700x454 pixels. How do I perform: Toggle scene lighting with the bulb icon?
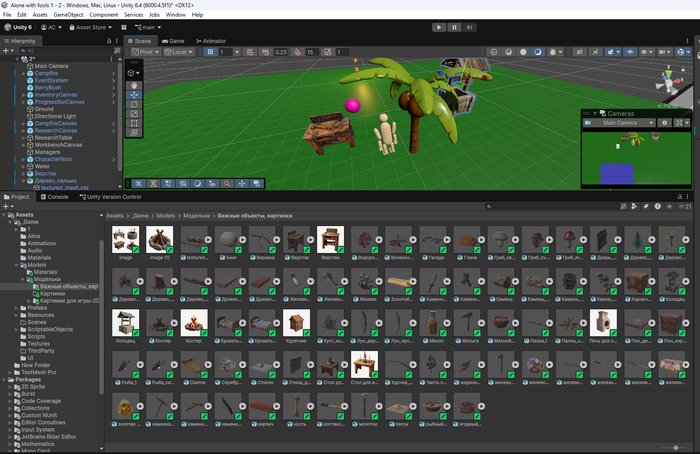tap(553, 52)
